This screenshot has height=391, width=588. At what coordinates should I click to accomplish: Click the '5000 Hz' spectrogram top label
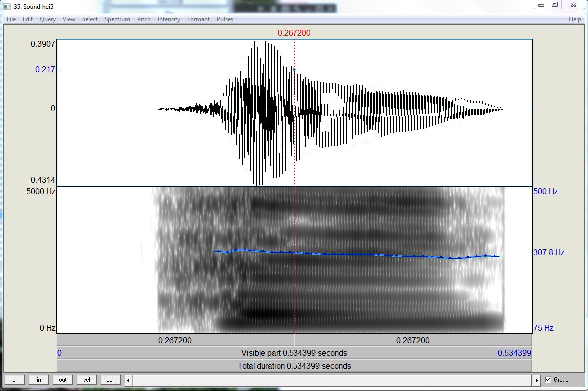point(41,191)
